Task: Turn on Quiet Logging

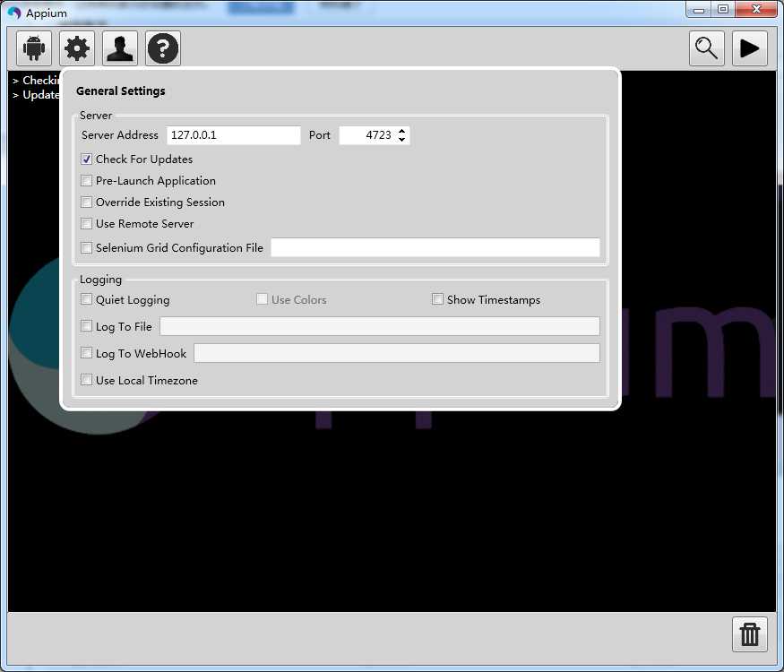Action: 87,299
